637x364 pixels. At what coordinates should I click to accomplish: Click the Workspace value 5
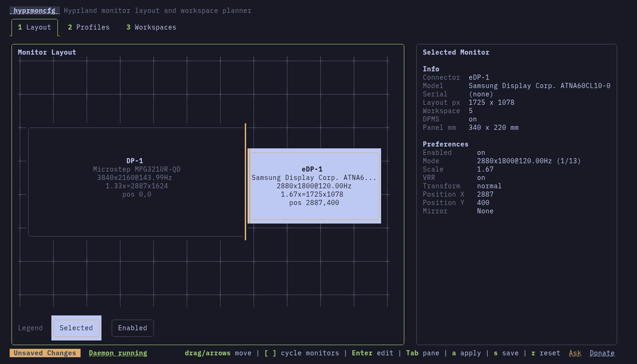[471, 111]
